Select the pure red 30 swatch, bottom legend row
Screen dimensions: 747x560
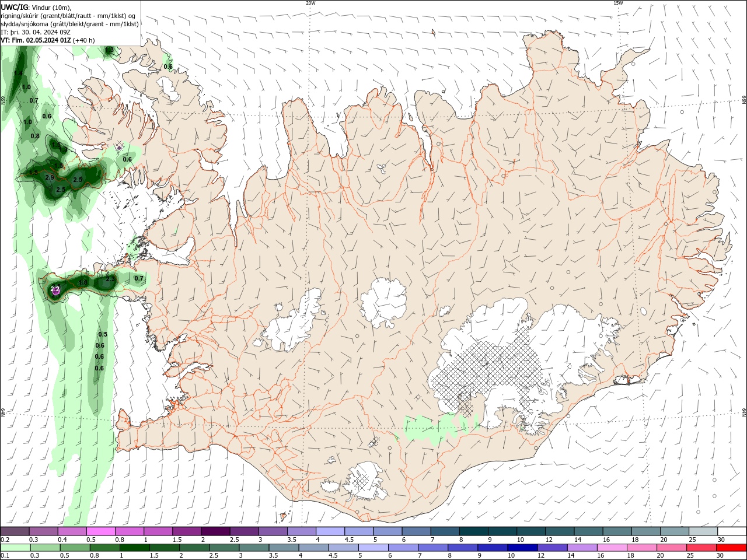[731, 548]
